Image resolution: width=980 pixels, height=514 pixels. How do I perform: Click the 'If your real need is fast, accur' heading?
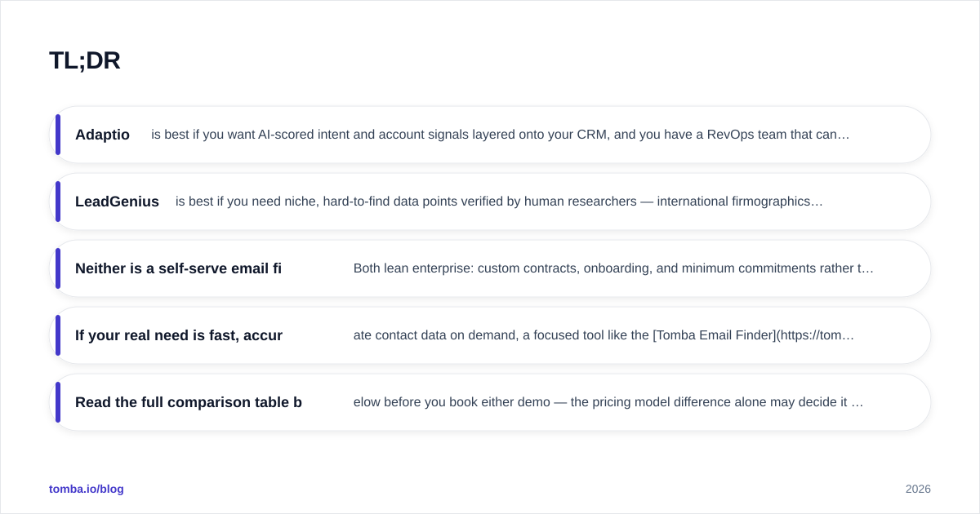tap(179, 335)
